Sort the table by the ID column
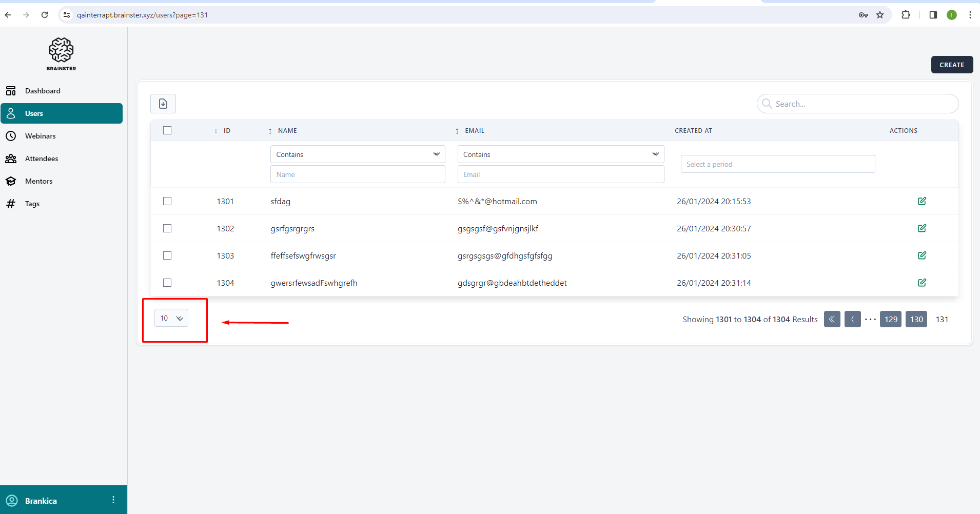 (x=226, y=131)
